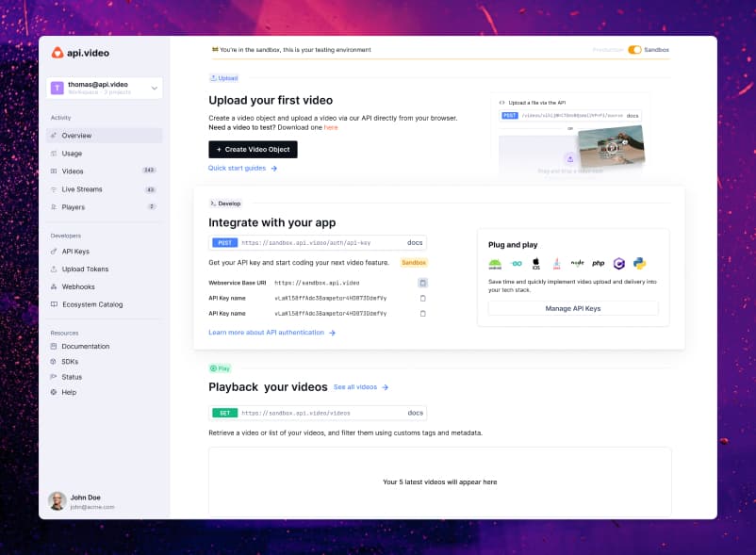Click the Develop section tag

coord(225,204)
